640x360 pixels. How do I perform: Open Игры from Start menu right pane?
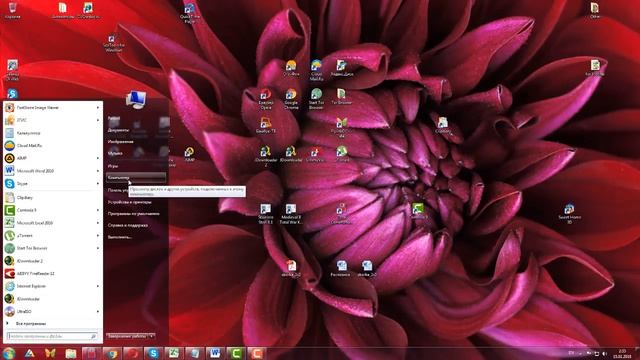(113, 167)
